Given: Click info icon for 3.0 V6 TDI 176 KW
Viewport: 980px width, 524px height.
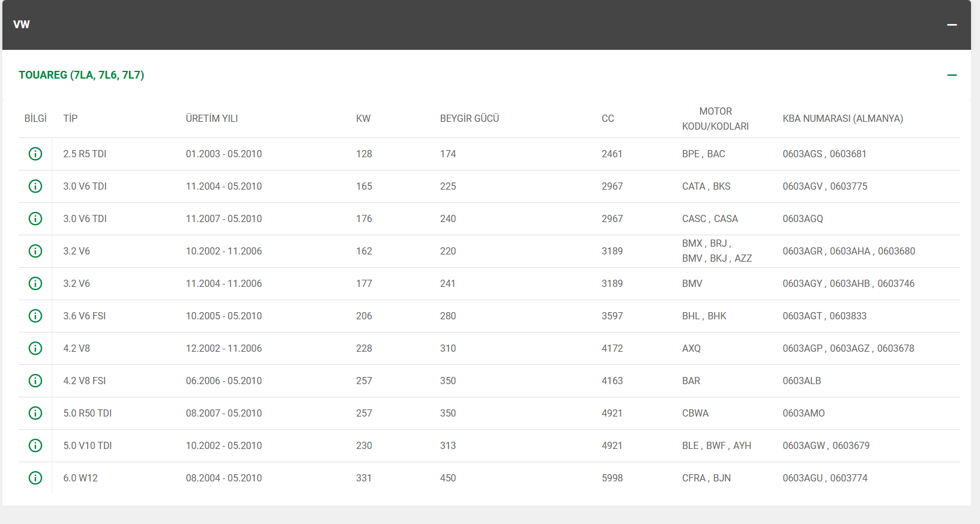Looking at the screenshot, I should tap(35, 218).
